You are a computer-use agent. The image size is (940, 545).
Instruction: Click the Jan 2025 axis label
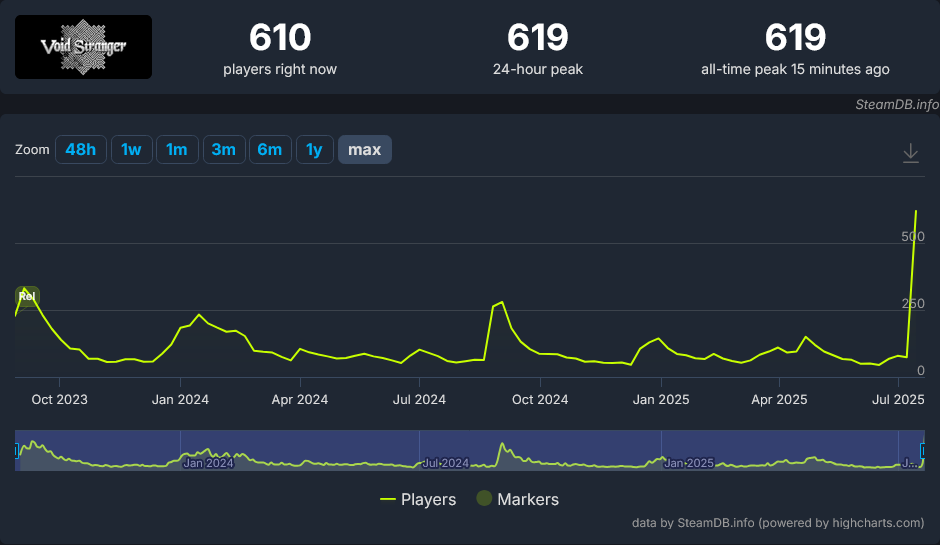pyautogui.click(x=661, y=399)
